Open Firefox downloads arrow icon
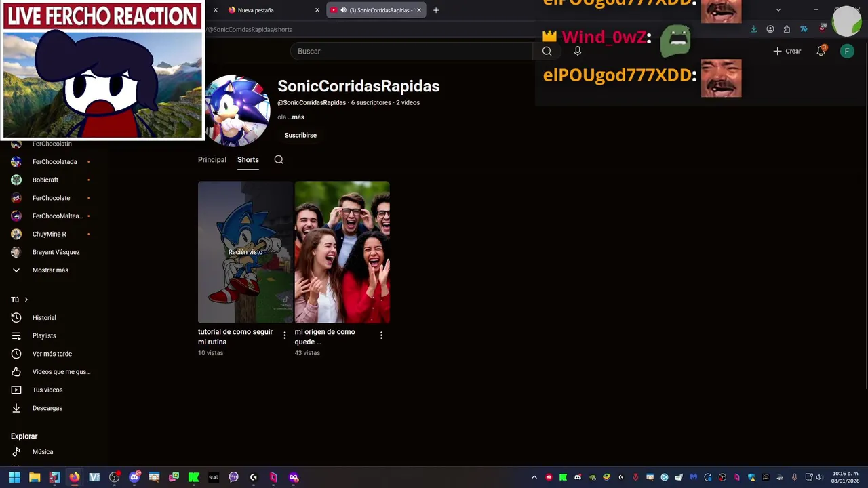Screen dimensions: 868x488 pos(754,29)
